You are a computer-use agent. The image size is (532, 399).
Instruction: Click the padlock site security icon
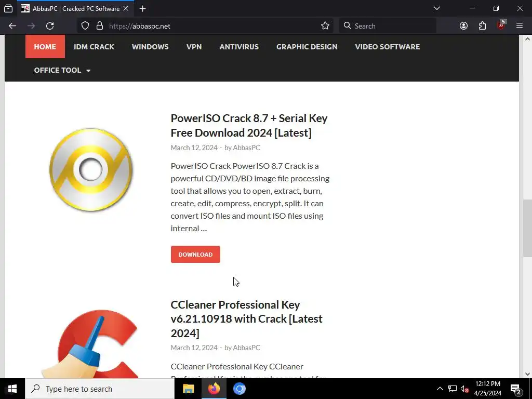99,26
